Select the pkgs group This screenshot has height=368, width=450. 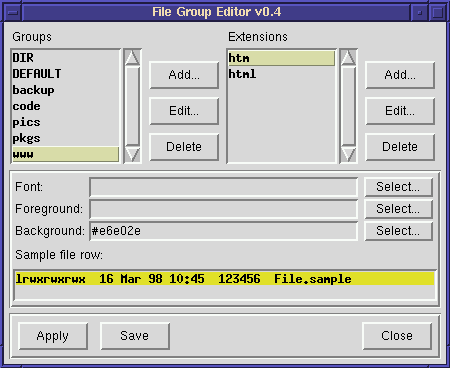pyautogui.click(x=65, y=138)
